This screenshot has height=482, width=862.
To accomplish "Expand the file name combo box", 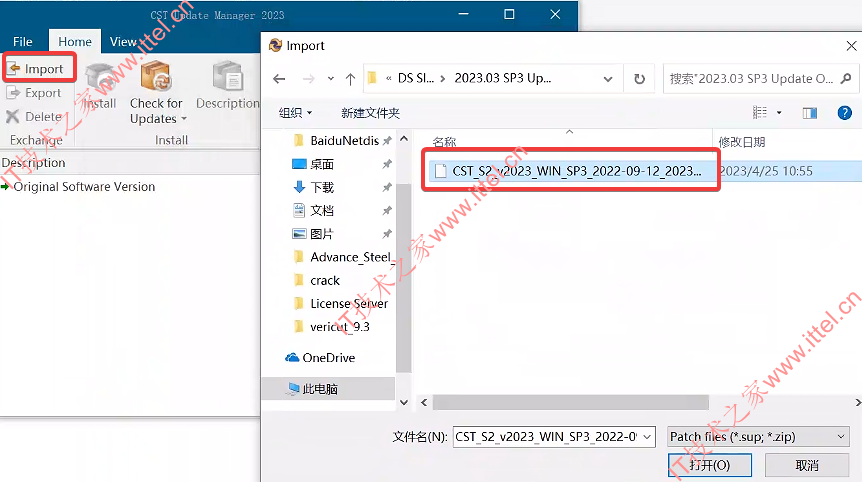I will point(647,437).
